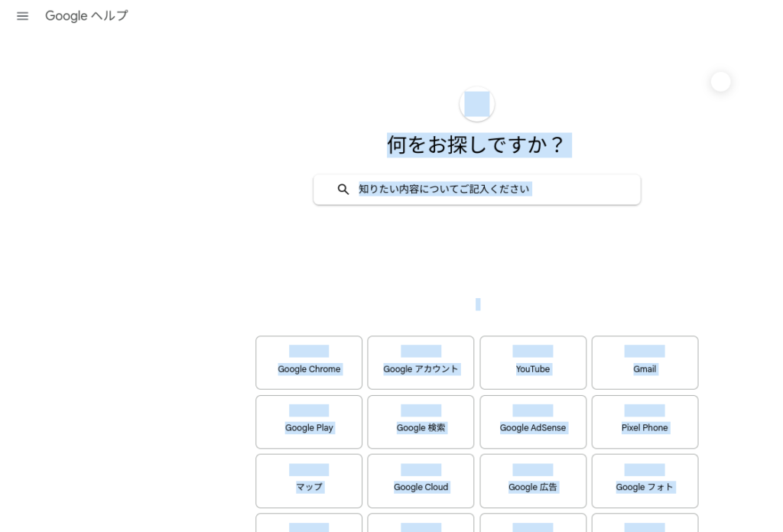The height and width of the screenshot is (532, 783).
Task: Open the マップ help card
Action: [x=309, y=481]
